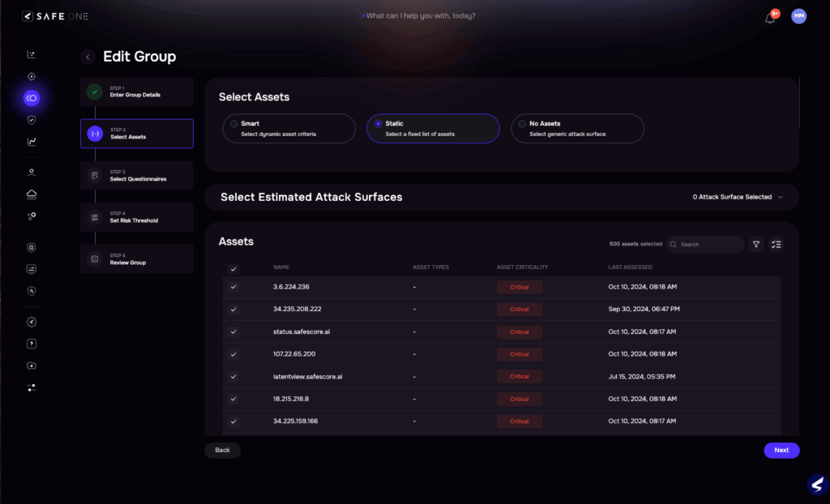830x504 pixels.
Task: Open the cloud sidebar icon
Action: coord(32,194)
